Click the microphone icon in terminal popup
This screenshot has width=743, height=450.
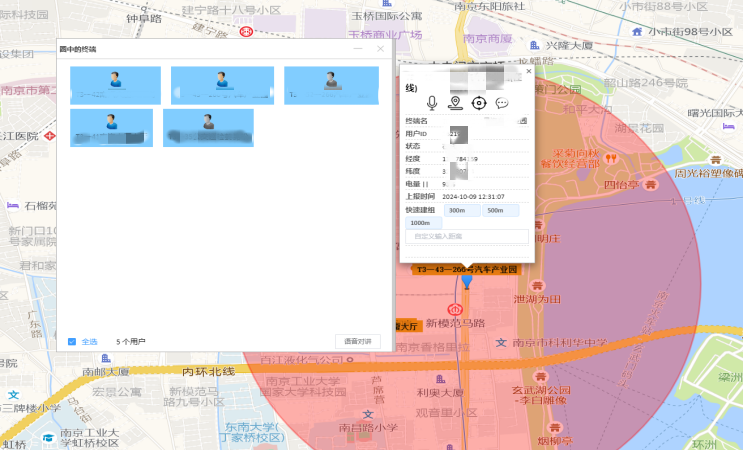[x=432, y=103]
